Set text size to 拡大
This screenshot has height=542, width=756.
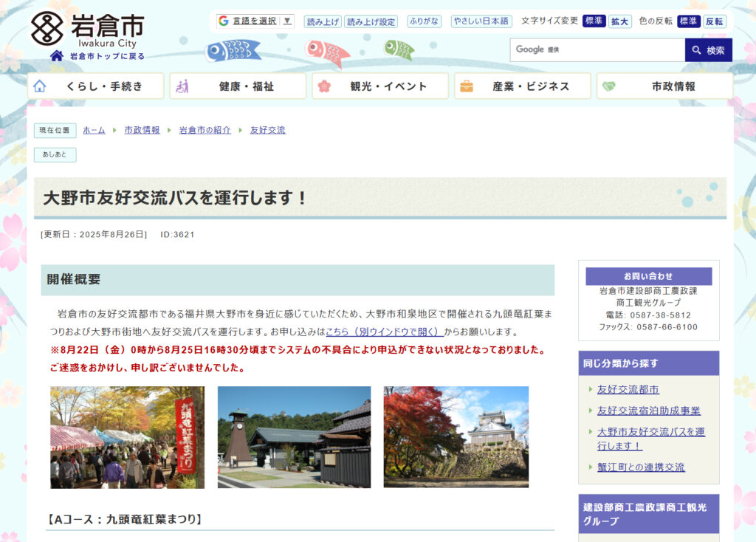coord(619,21)
